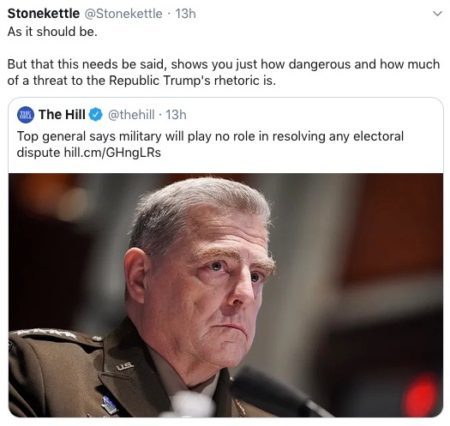Click the "As it should be." text
450x426 pixels.
(52, 32)
